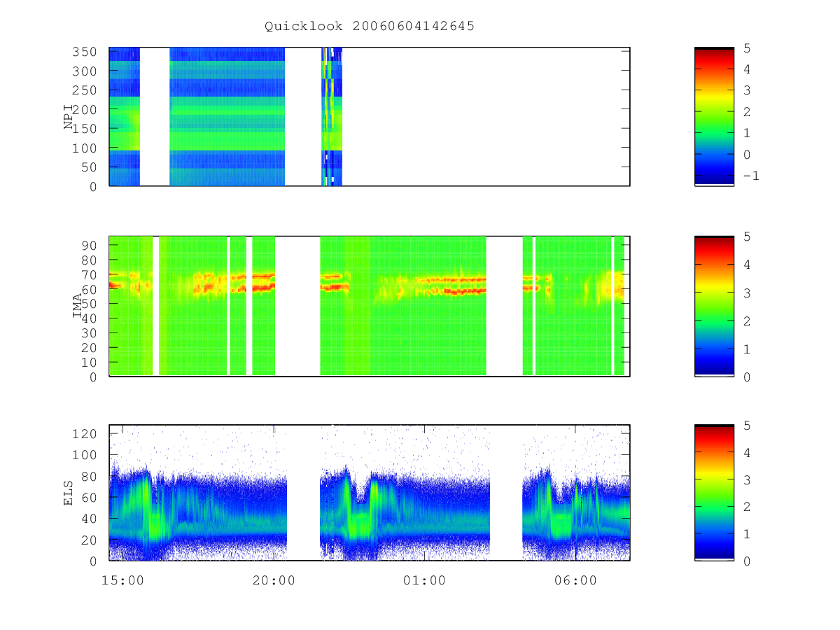840x630 pixels.
Task: Click the 20:00 time axis label
Action: pos(274,580)
